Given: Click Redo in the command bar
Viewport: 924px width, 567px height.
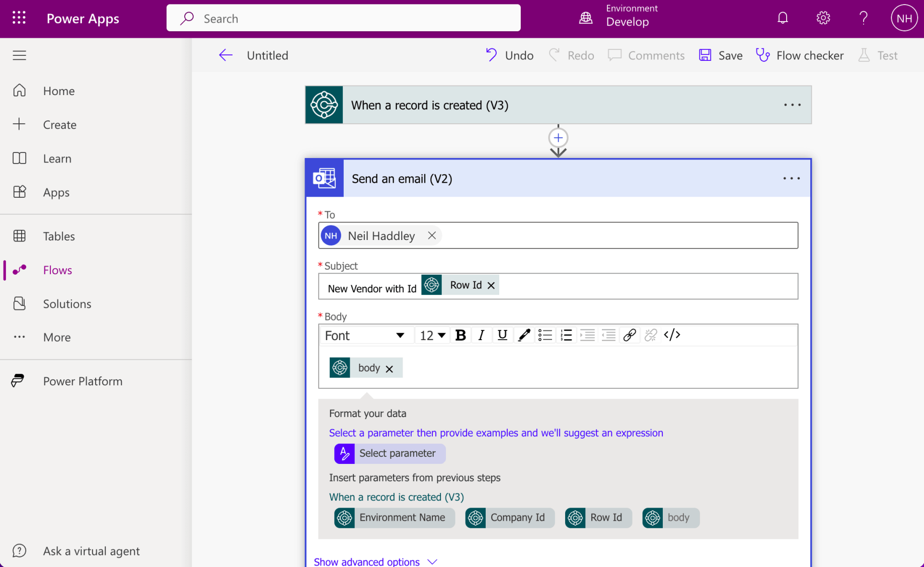Looking at the screenshot, I should (571, 55).
